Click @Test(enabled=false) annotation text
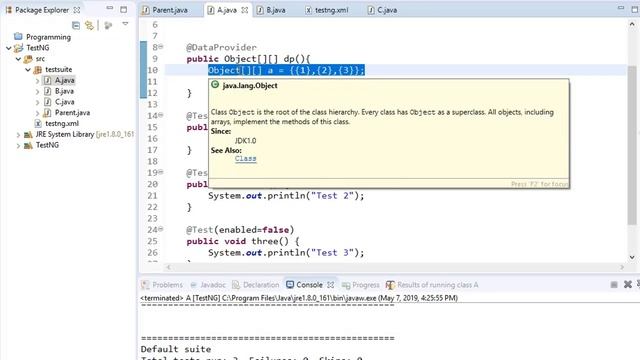This screenshot has width=640, height=360. point(240,230)
